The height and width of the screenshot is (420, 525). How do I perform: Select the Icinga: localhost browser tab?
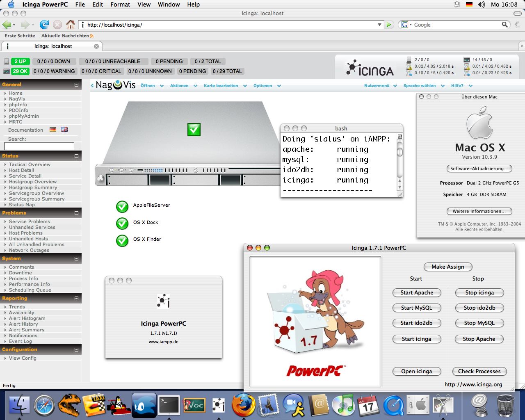pyautogui.click(x=52, y=46)
